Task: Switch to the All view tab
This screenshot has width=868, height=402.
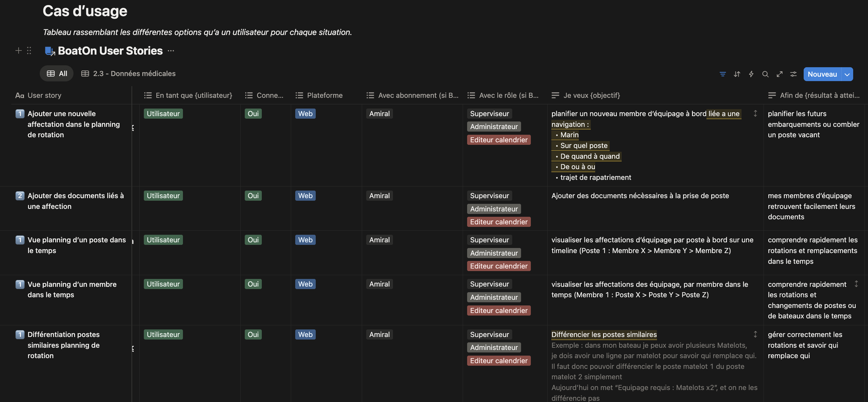Action: coord(56,73)
